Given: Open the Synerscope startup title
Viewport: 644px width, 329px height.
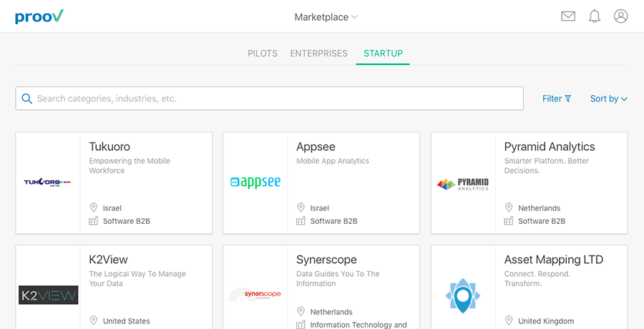Looking at the screenshot, I should (326, 260).
